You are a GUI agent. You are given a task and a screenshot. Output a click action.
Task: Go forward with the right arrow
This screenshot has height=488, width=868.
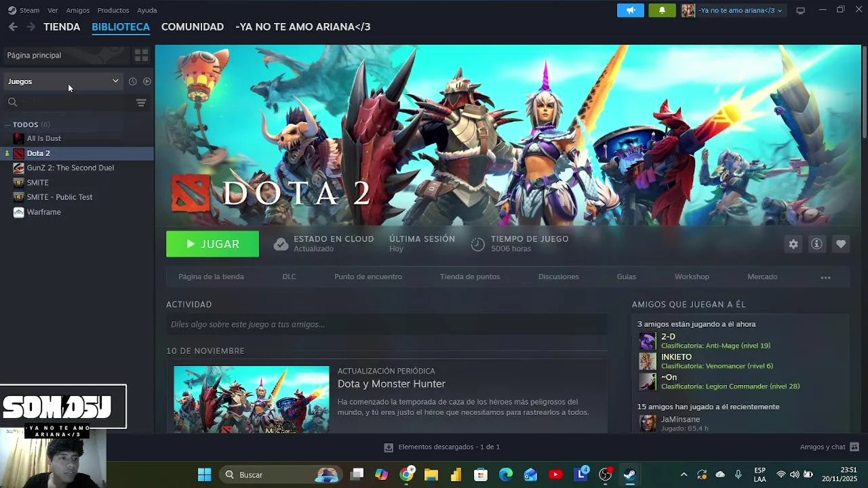(31, 26)
